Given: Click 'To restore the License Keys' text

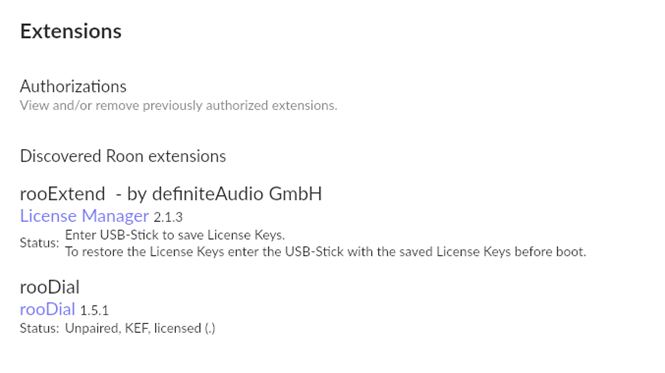Looking at the screenshot, I should [x=144, y=252].
